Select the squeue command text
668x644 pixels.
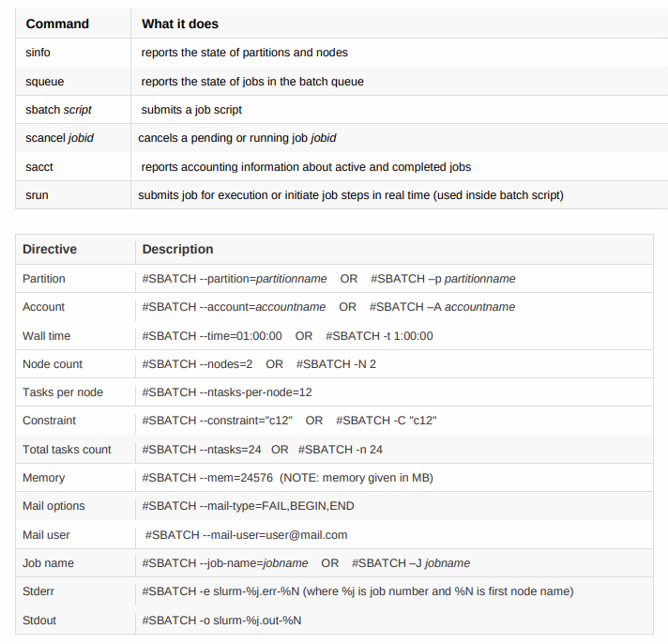45,82
